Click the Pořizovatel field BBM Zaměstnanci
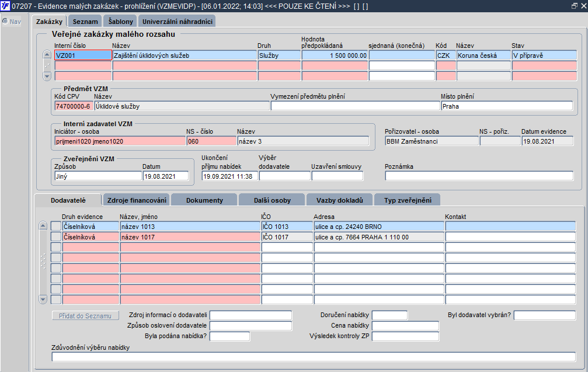The height and width of the screenshot is (372, 588). [x=432, y=141]
